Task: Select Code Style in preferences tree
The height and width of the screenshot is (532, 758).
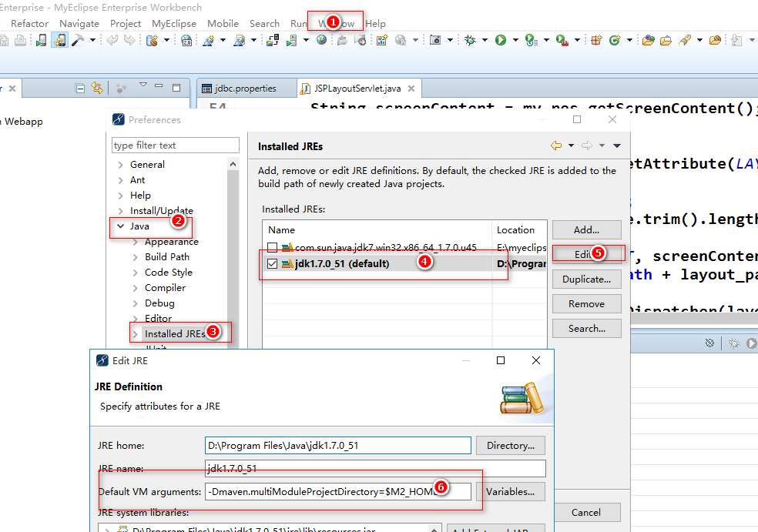Action: click(x=169, y=273)
